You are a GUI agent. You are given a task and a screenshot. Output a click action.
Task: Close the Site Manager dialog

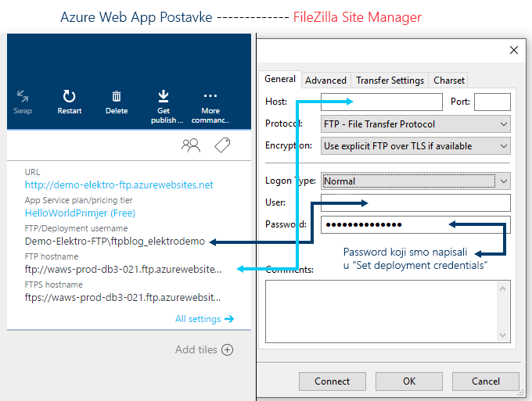(x=514, y=50)
